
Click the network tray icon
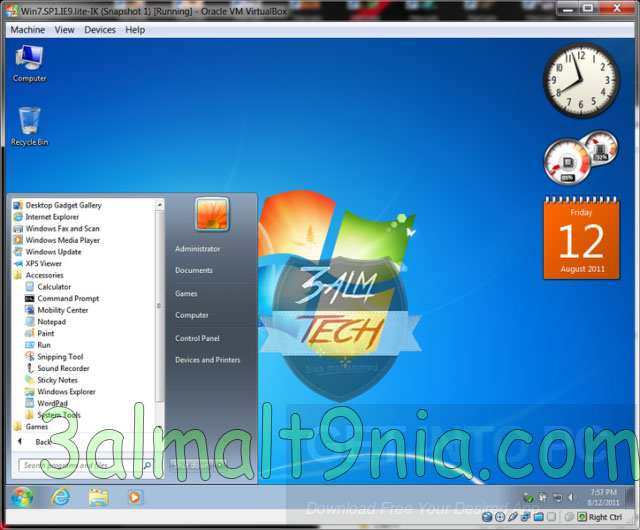tap(557, 497)
